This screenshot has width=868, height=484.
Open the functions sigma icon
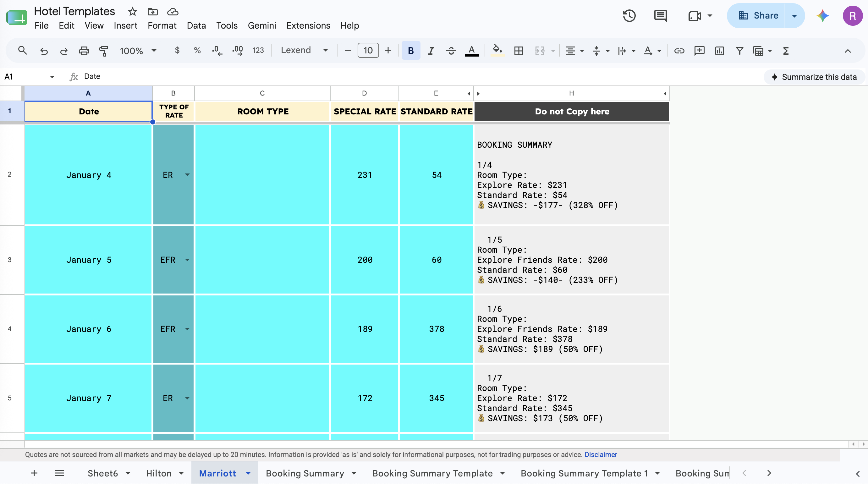(x=786, y=51)
